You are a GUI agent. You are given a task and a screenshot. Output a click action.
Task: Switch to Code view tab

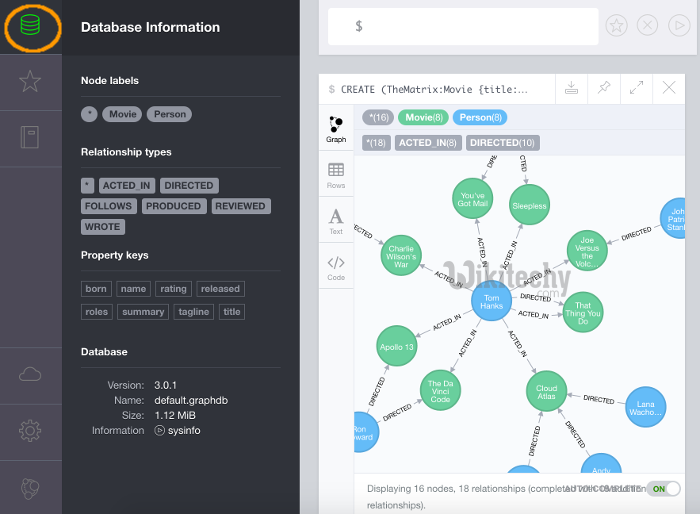(x=336, y=267)
